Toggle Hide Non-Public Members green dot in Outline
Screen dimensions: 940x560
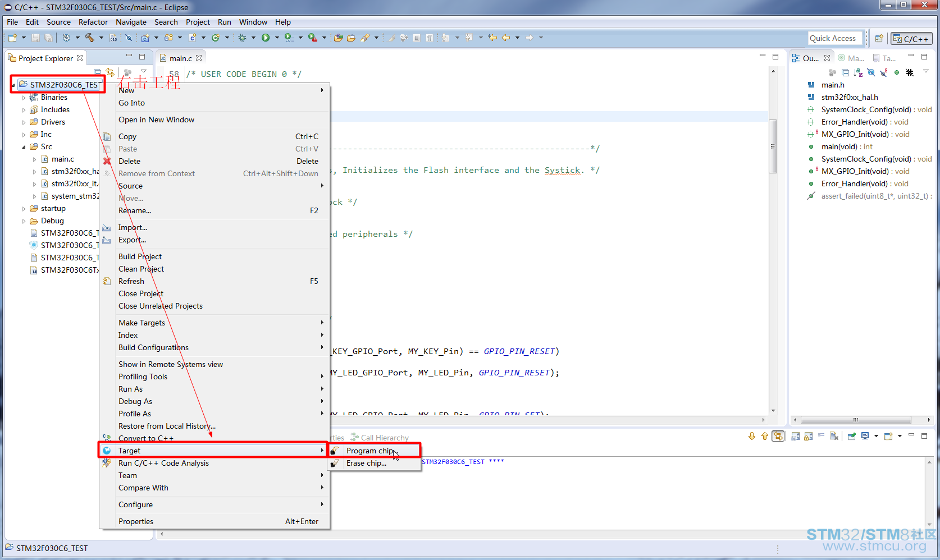[x=897, y=72]
